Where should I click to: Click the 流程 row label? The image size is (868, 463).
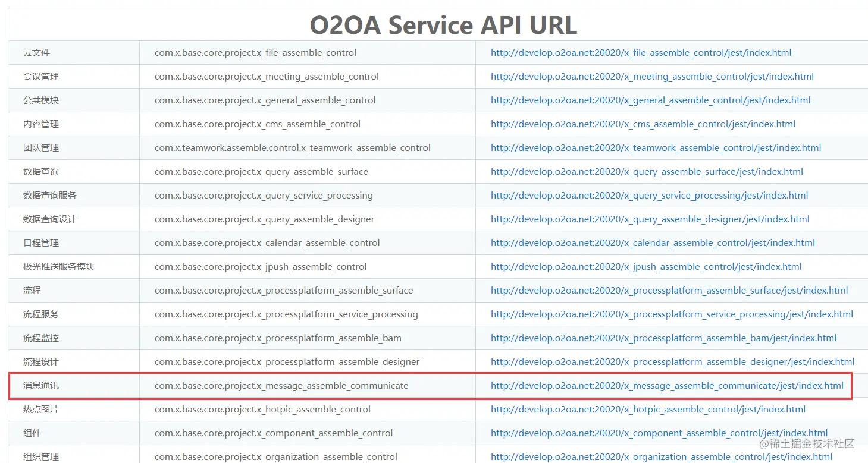(32, 291)
